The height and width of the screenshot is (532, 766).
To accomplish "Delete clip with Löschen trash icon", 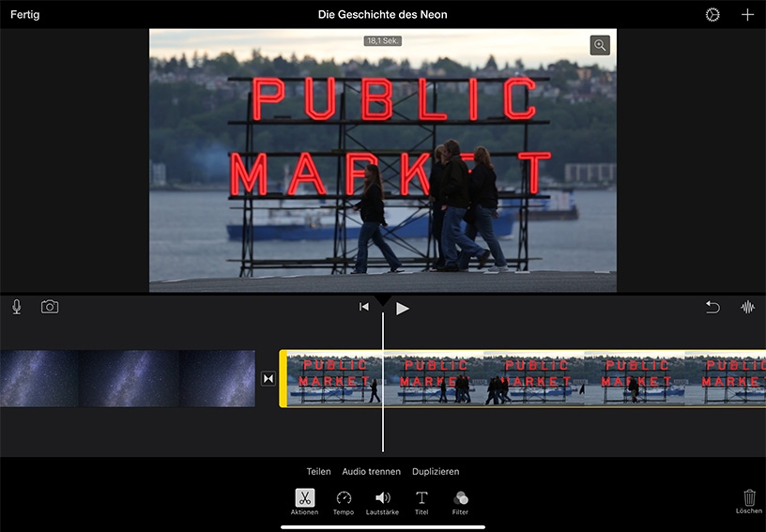I will [x=749, y=501].
